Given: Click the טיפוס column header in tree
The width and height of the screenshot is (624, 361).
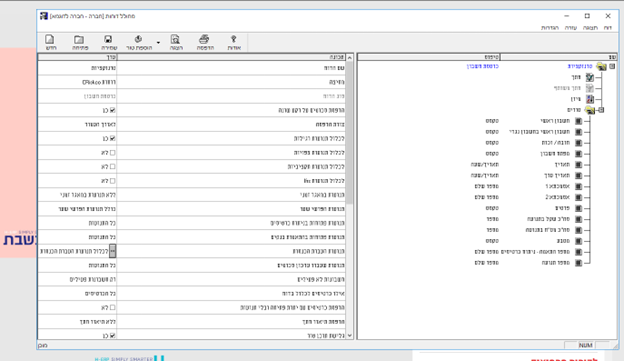Looking at the screenshot, I should [x=429, y=57].
